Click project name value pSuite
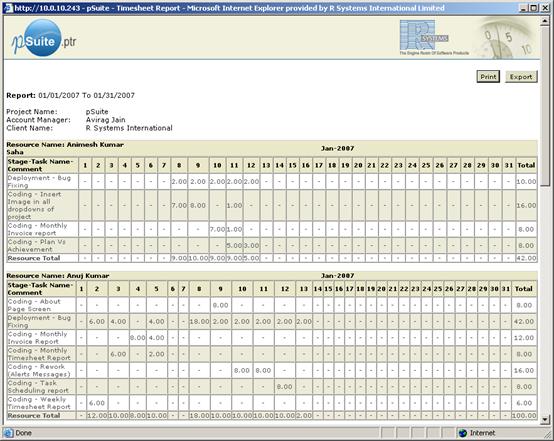The image size is (554, 441). pyautogui.click(x=97, y=112)
